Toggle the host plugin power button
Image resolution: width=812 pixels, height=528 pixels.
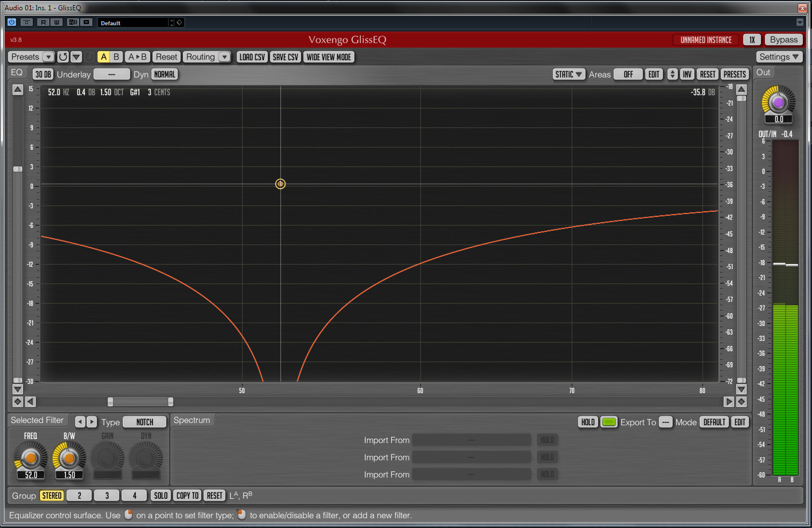click(11, 22)
